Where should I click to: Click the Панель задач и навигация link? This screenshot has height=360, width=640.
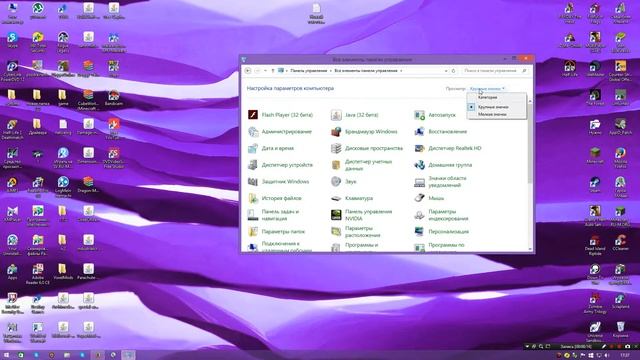[280, 215]
